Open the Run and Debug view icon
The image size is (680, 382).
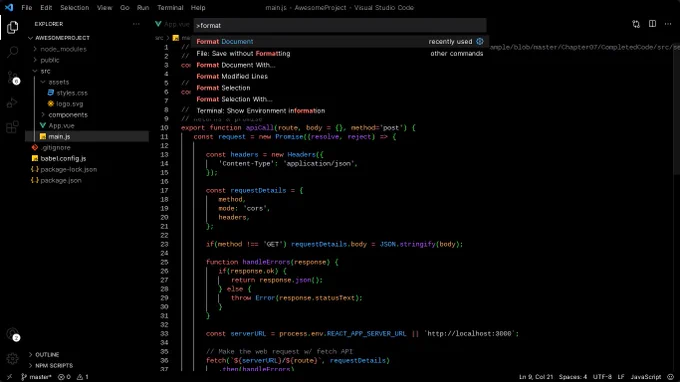click(13, 103)
